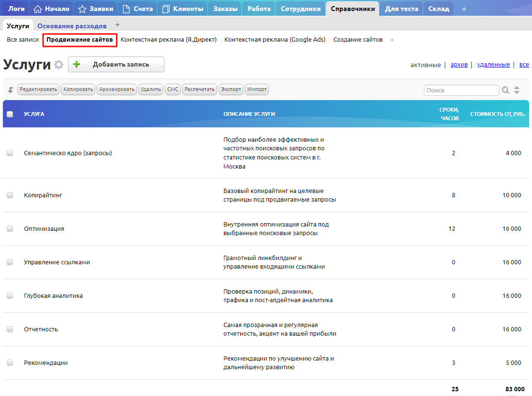Focus the Поиск search field
Screen dimensions: 532x396
461,90
